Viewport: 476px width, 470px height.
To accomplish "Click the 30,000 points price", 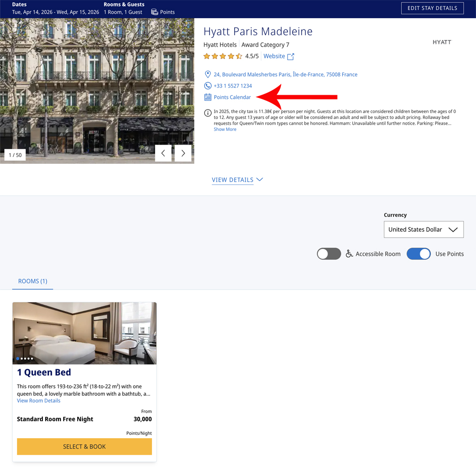I will pyautogui.click(x=143, y=419).
